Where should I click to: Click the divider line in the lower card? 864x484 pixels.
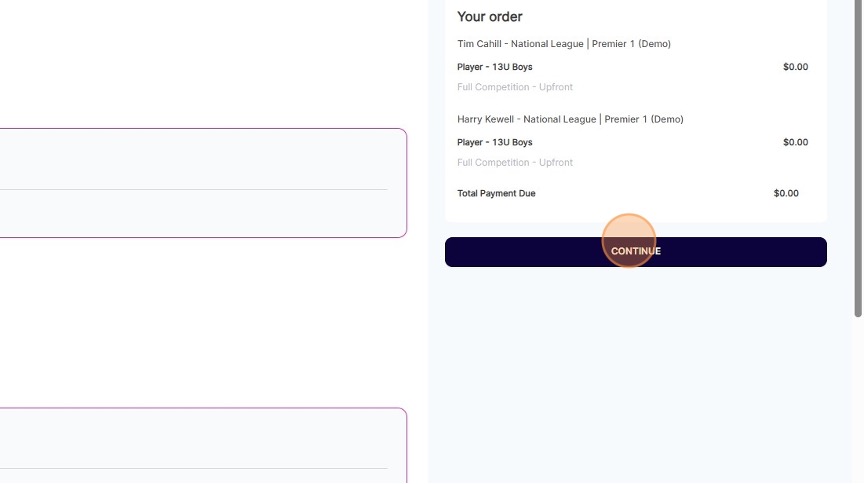[200, 468]
